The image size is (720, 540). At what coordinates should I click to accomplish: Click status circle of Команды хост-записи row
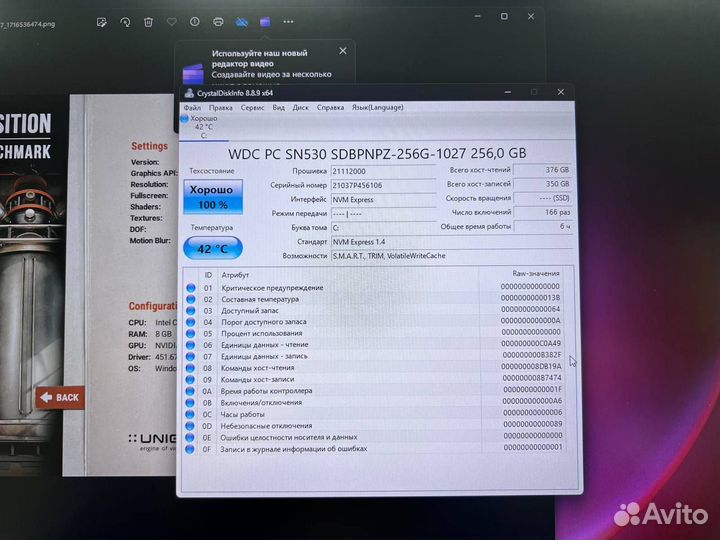tap(190, 380)
